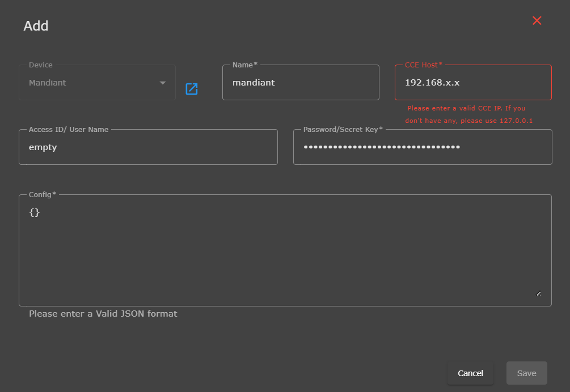The height and width of the screenshot is (392, 570).
Task: Click the Name field containing mandiant
Action: pos(301,83)
